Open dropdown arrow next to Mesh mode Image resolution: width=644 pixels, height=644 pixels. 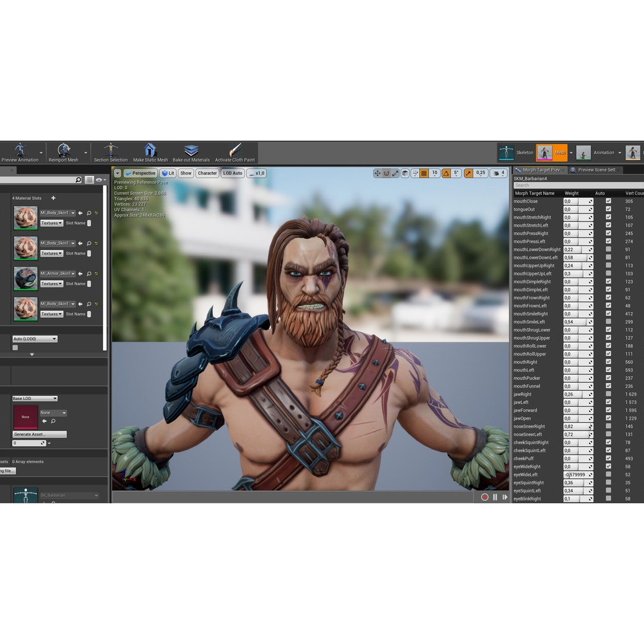[571, 153]
